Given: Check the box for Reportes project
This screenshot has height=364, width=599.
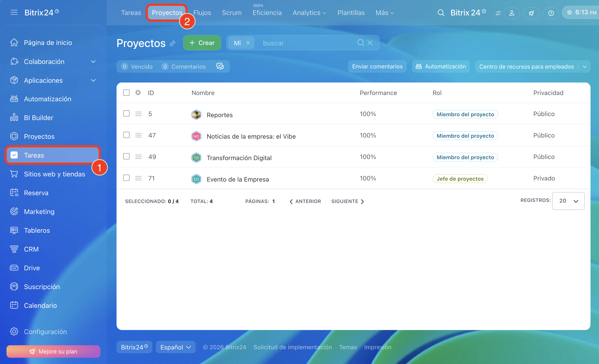Looking at the screenshot, I should tap(126, 114).
